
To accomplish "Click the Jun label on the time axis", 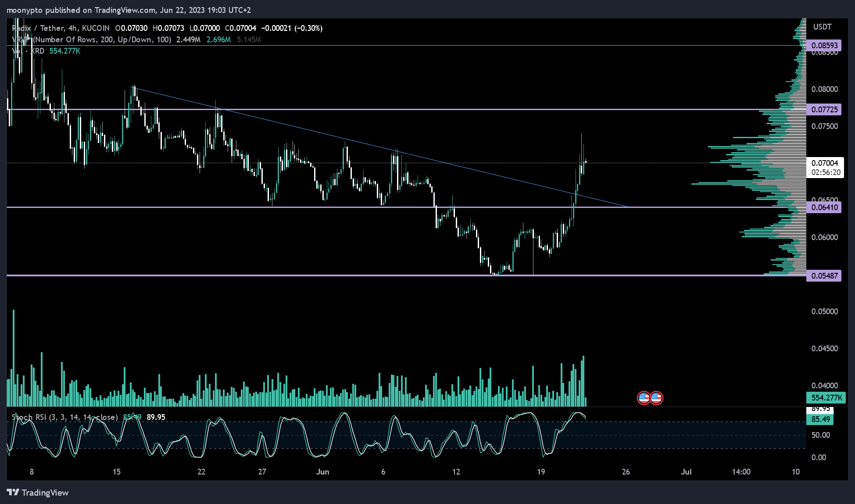I will coord(322,472).
